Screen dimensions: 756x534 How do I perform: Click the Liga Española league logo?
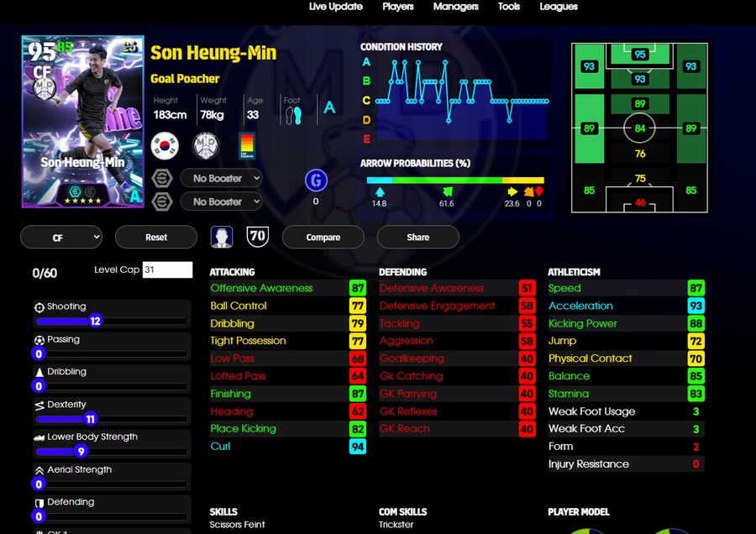[247, 145]
